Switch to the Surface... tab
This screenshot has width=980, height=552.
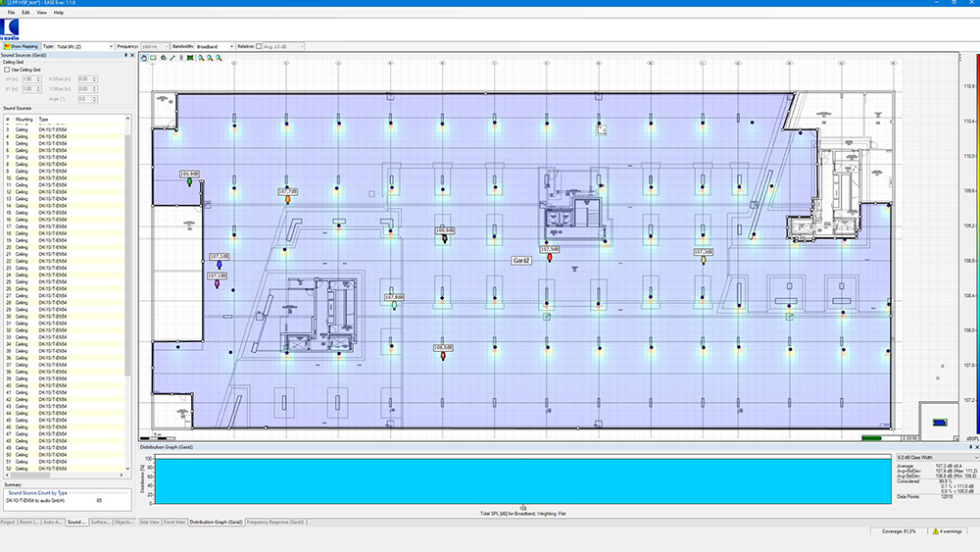pos(100,522)
